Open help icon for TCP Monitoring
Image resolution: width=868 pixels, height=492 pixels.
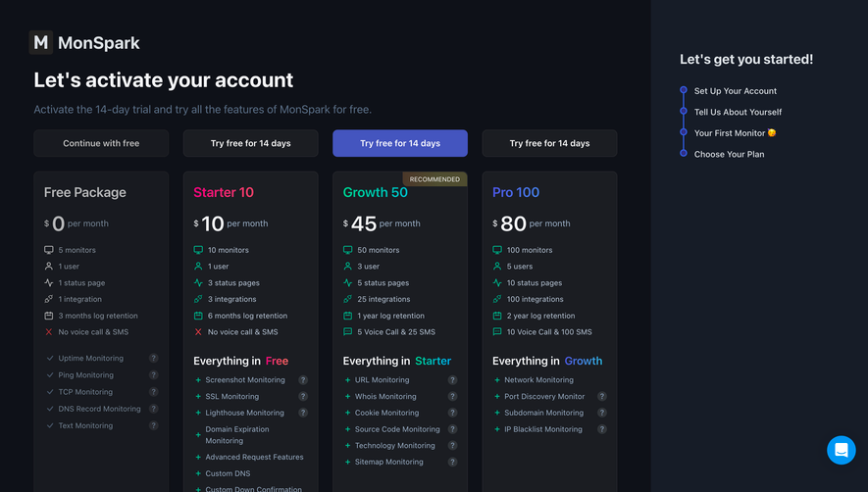[x=153, y=392]
